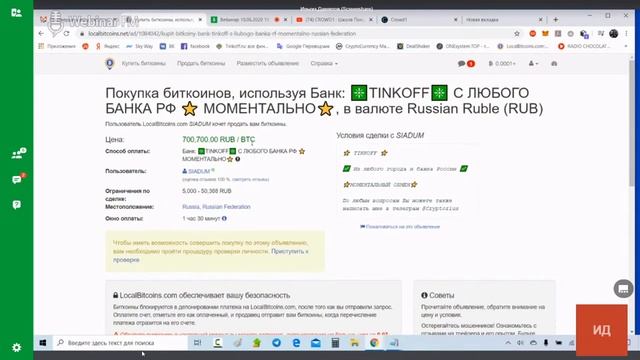Open Mail app from the taskbar
640x360 pixels.
point(316,343)
